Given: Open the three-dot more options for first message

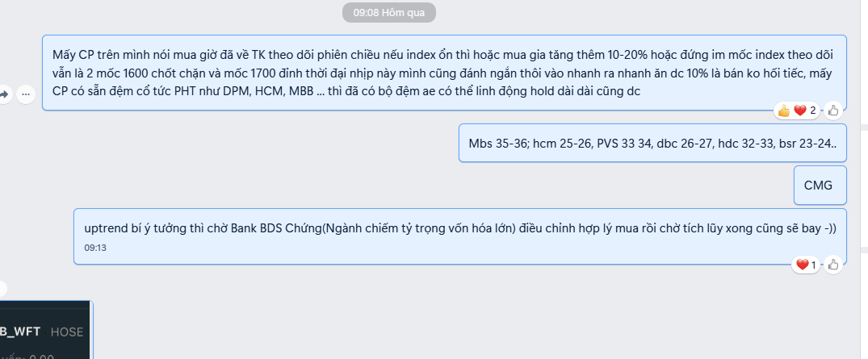Looking at the screenshot, I should (x=25, y=95).
